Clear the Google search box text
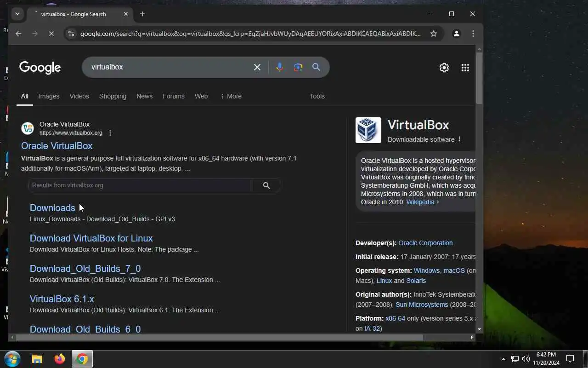This screenshot has height=368, width=588. pyautogui.click(x=257, y=67)
